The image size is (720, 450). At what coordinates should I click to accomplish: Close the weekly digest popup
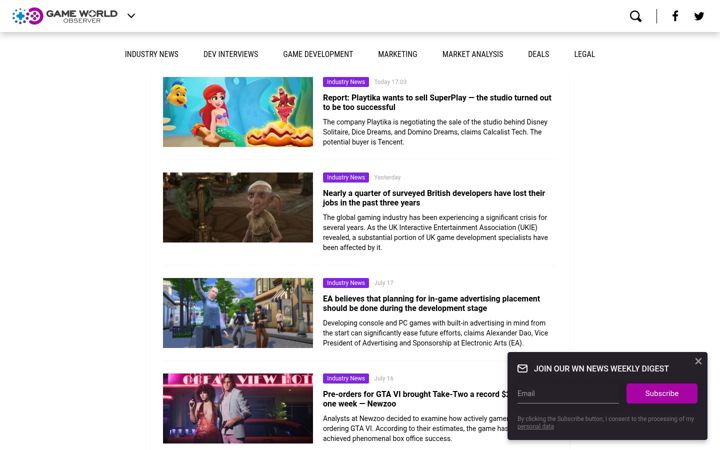click(698, 361)
